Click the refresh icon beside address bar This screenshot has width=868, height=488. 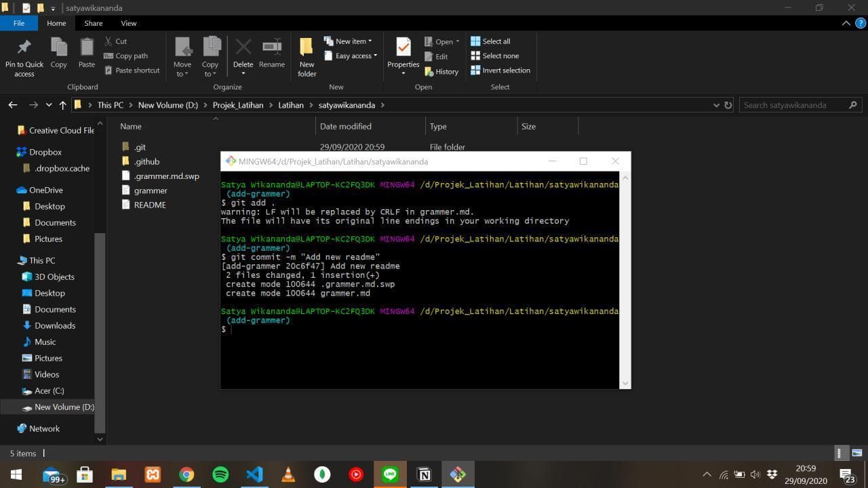click(728, 105)
